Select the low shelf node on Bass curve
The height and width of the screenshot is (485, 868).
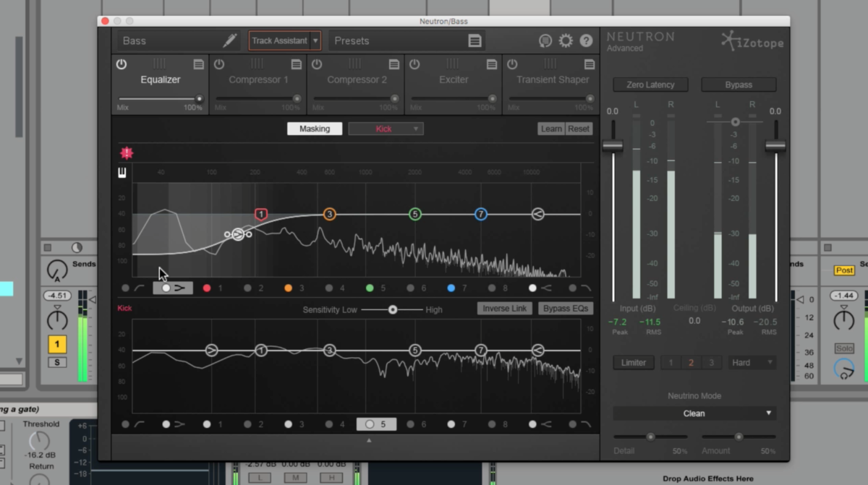click(238, 234)
